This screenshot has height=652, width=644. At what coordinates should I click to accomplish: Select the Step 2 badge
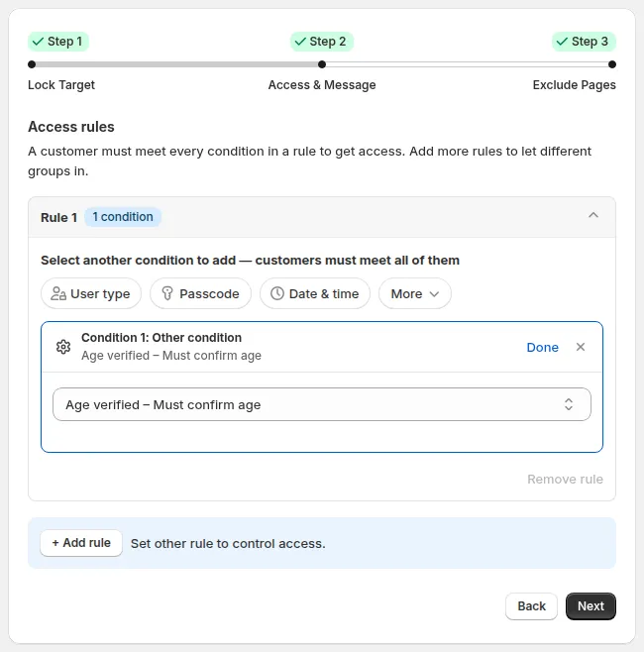tap(321, 42)
